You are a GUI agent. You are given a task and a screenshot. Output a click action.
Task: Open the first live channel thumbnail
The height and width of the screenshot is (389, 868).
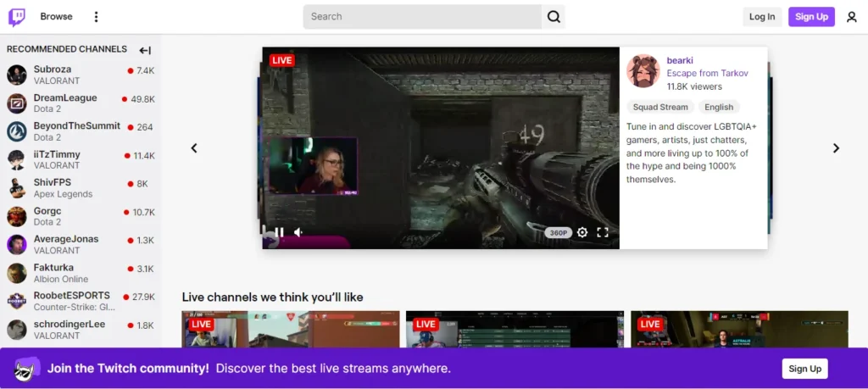tap(291, 329)
